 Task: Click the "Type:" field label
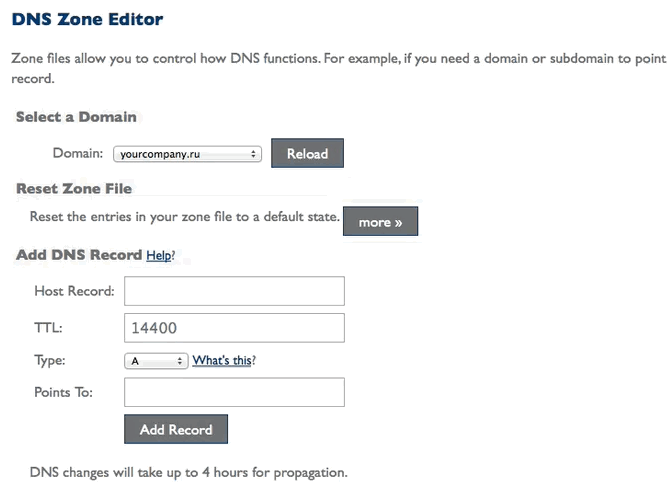pyautogui.click(x=50, y=361)
